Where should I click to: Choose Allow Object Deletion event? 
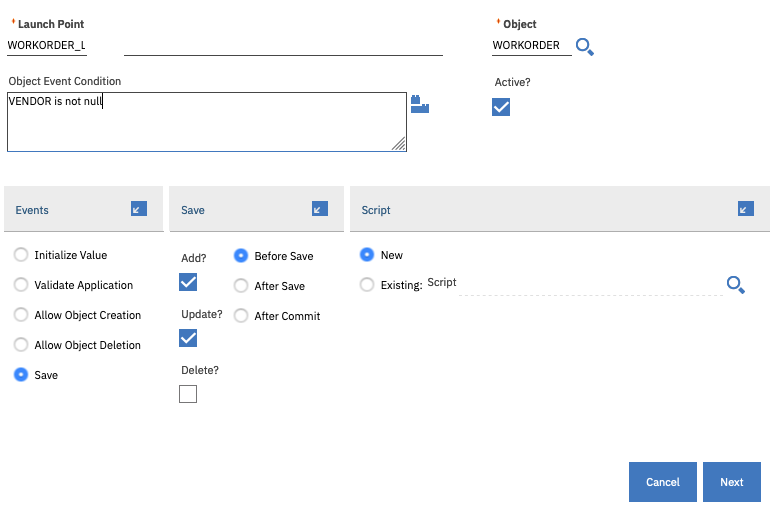(x=21, y=345)
